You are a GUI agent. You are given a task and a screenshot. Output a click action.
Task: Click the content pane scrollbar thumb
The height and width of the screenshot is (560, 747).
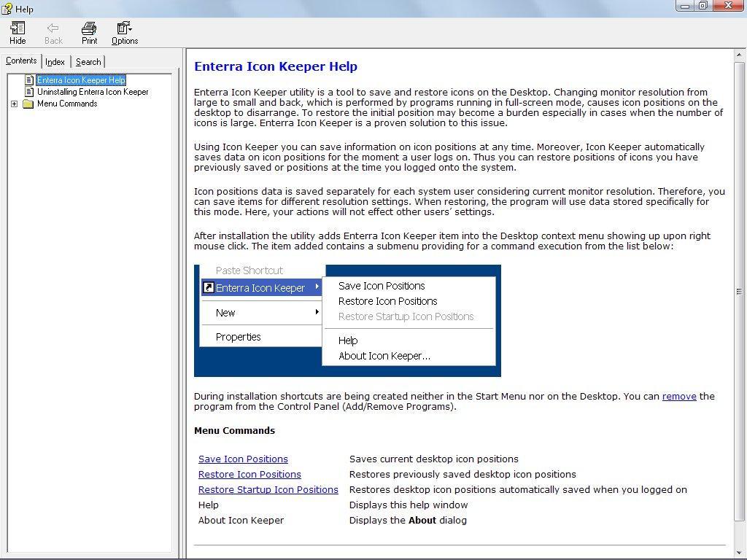point(740,291)
